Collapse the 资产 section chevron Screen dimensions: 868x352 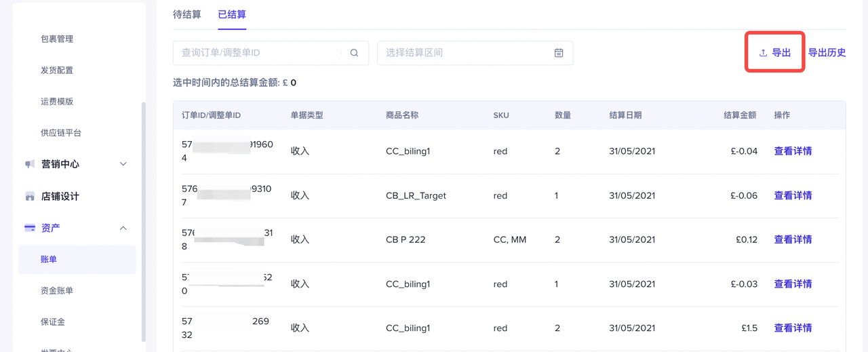click(123, 228)
